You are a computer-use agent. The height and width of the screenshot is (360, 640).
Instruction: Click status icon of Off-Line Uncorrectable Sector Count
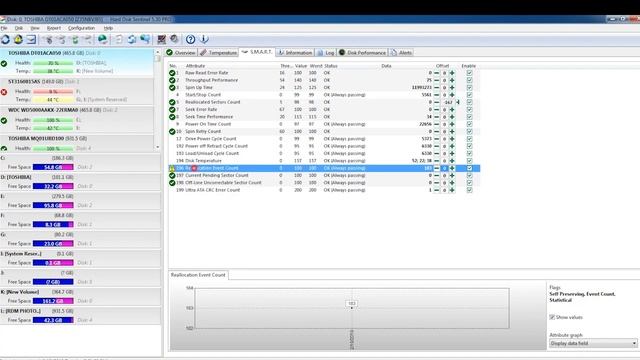pyautogui.click(x=172, y=183)
